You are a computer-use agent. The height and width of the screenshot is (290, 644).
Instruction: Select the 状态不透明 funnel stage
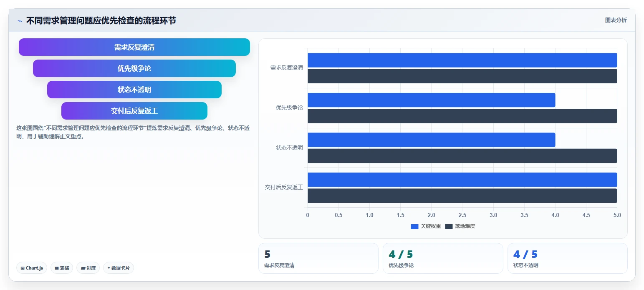(134, 90)
